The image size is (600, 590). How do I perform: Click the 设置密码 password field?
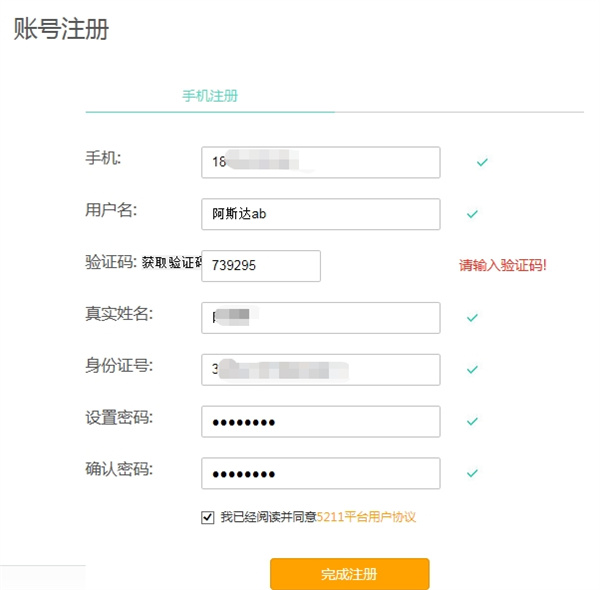[x=320, y=422]
